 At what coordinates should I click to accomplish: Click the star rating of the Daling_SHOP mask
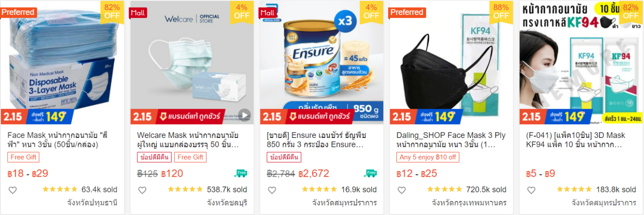point(444,189)
